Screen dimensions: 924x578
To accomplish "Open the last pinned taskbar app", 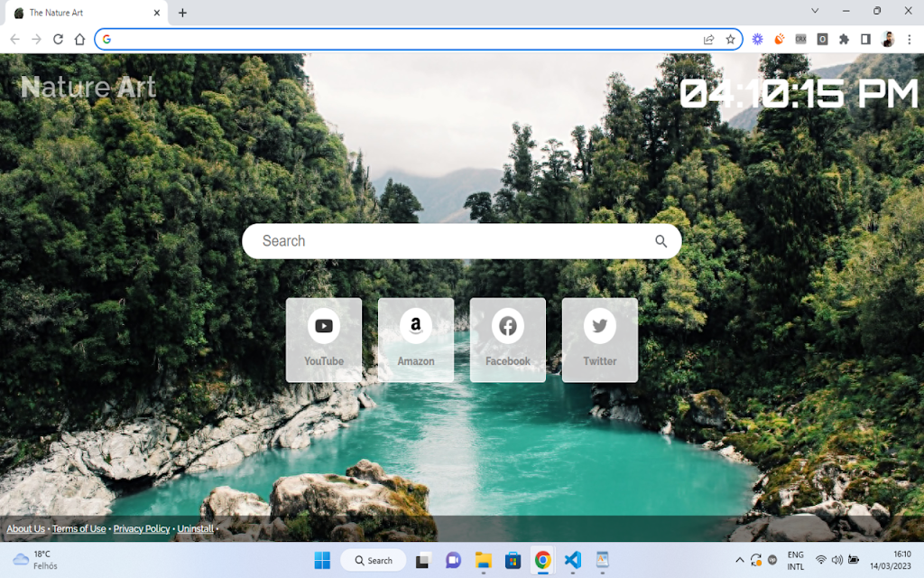I will [x=602, y=560].
